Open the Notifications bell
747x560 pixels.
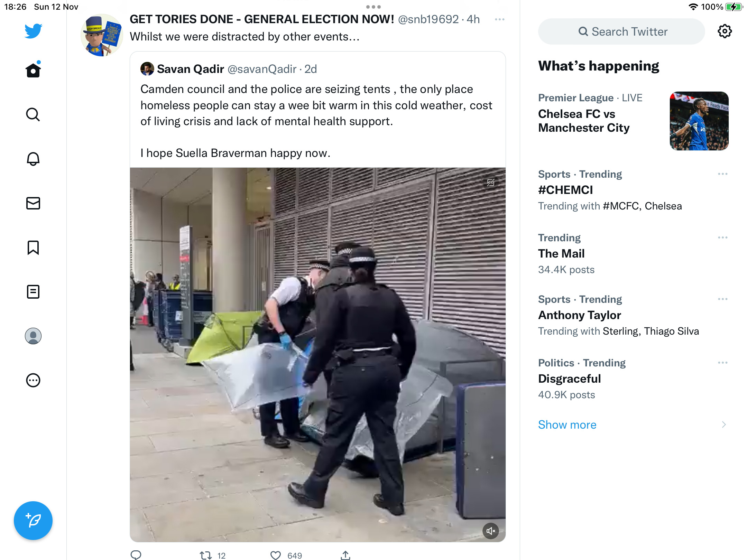[33, 159]
